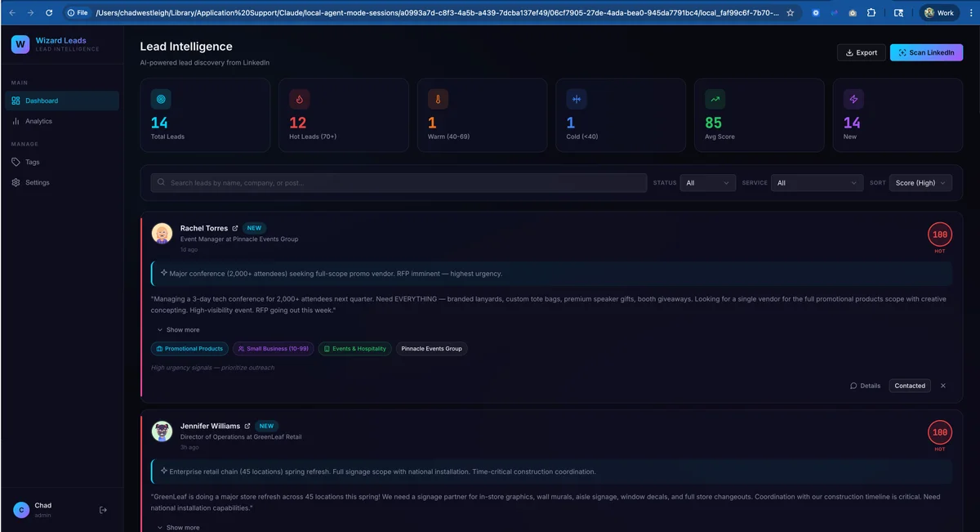
Task: Click the NEW badge beside Jennifer Williams
Action: tap(266, 427)
